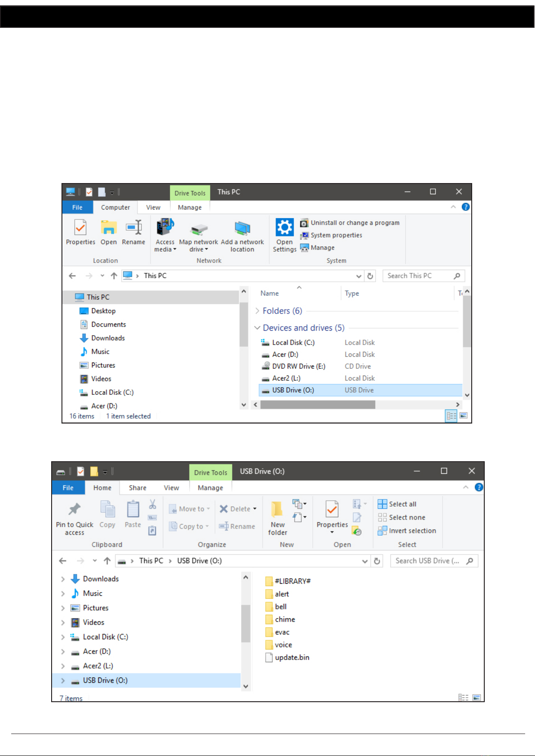Collapse ribbon in USB Drive window
This screenshot has width=535, height=756.
coord(466,487)
